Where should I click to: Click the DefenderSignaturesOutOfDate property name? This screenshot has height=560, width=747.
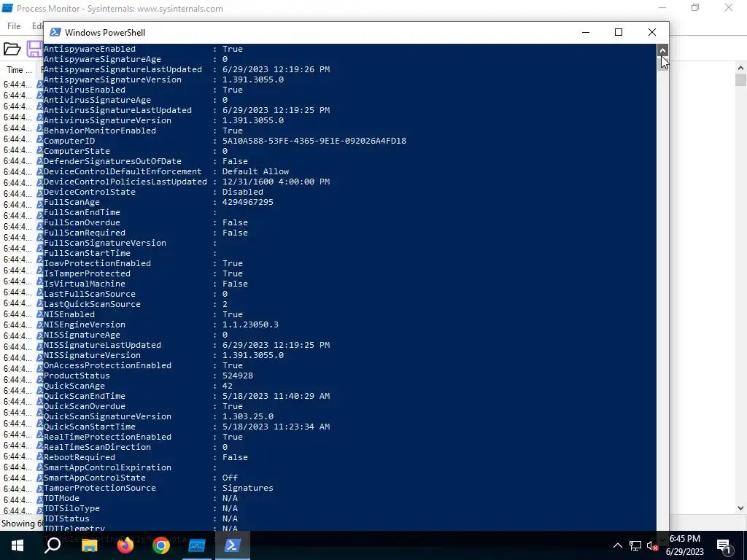112,161
